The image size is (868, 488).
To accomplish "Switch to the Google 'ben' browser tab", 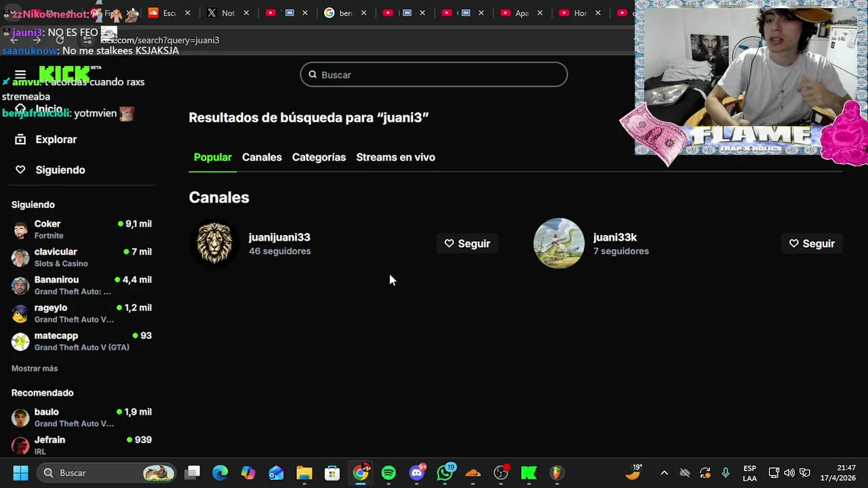I will 345,13.
